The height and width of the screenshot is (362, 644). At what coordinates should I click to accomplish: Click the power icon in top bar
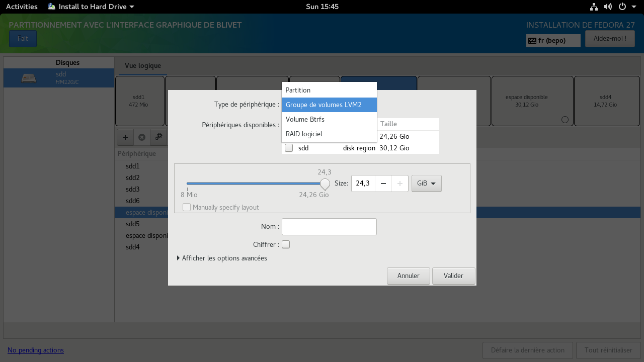pos(622,7)
